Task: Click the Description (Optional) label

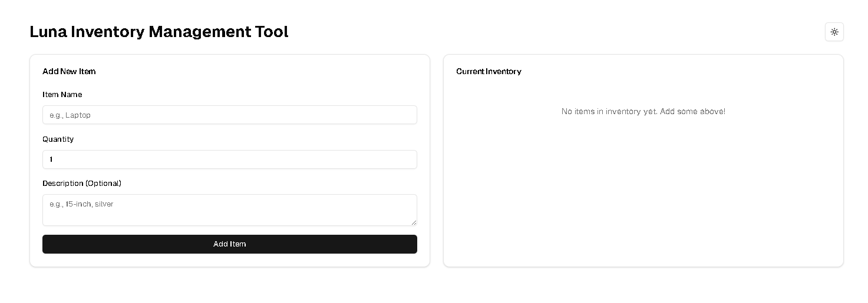Action: point(82,183)
